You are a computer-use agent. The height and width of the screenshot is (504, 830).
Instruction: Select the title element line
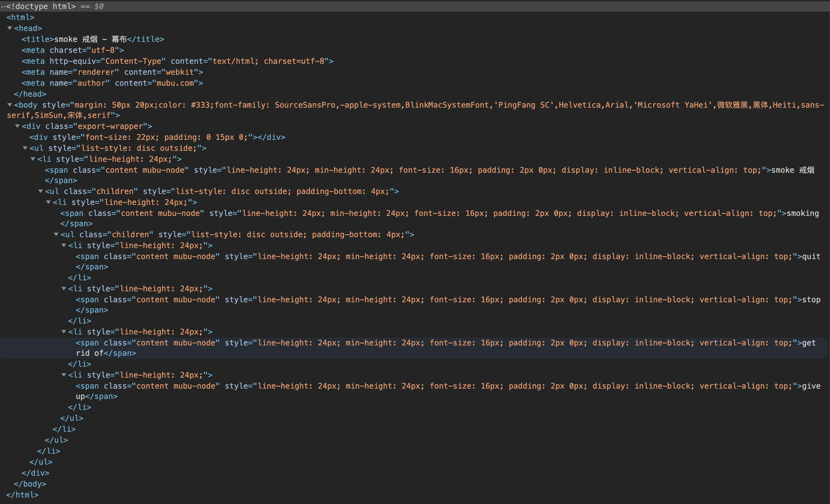(x=93, y=39)
